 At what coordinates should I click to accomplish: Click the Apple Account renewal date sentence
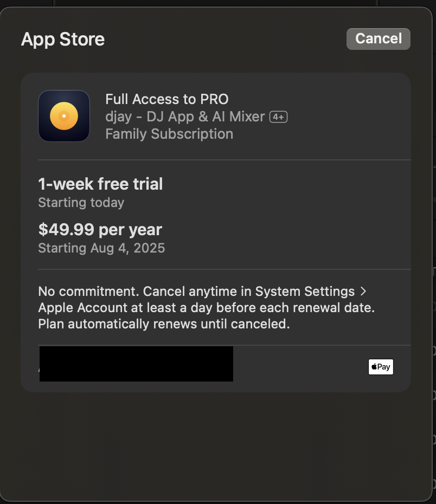(207, 308)
